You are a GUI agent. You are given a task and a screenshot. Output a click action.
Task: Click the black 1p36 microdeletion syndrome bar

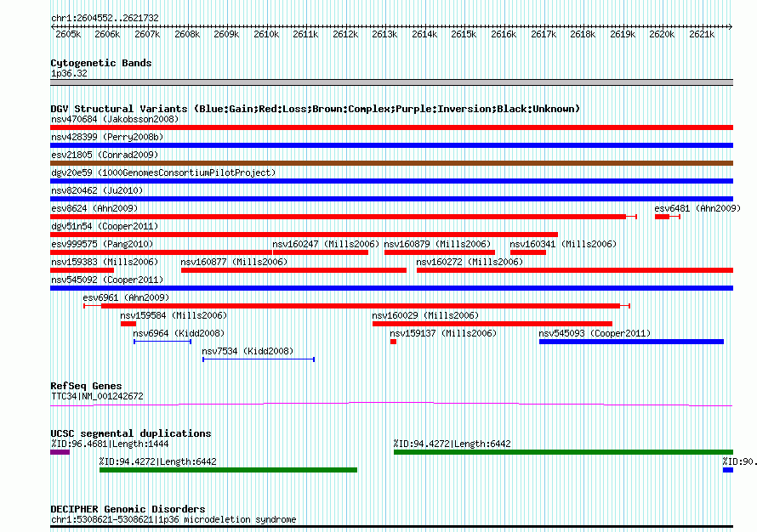[391, 527]
